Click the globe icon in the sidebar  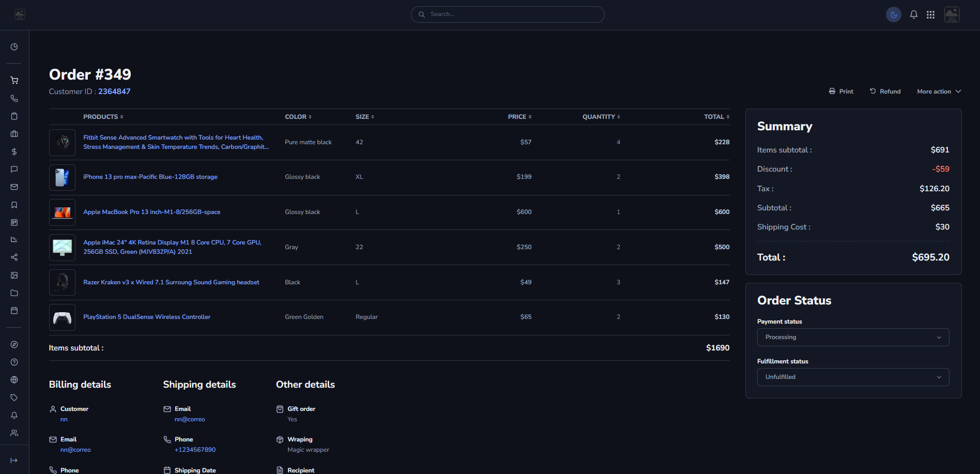pos(14,380)
